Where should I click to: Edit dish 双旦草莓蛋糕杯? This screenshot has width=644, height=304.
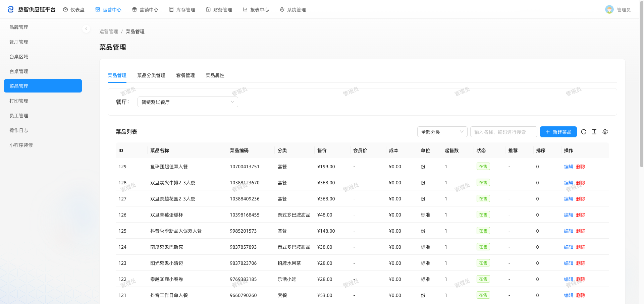click(569, 215)
